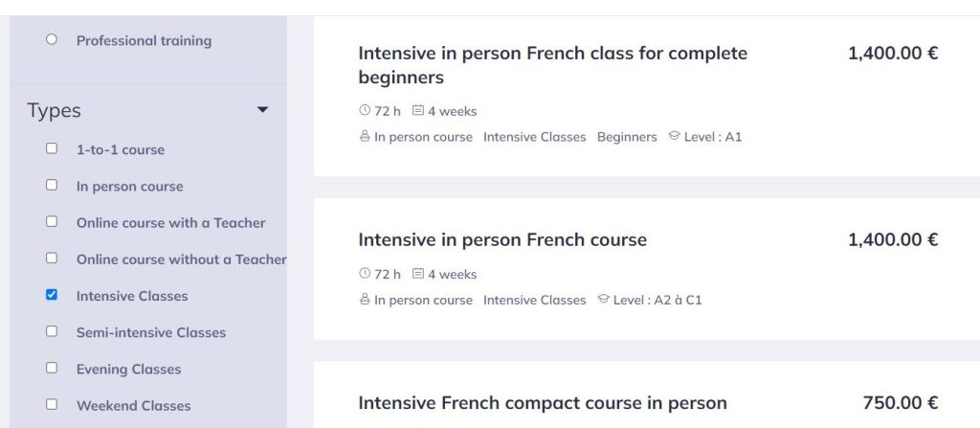
Task: Click graduation cap icon beside Level : A1
Action: 674,137
